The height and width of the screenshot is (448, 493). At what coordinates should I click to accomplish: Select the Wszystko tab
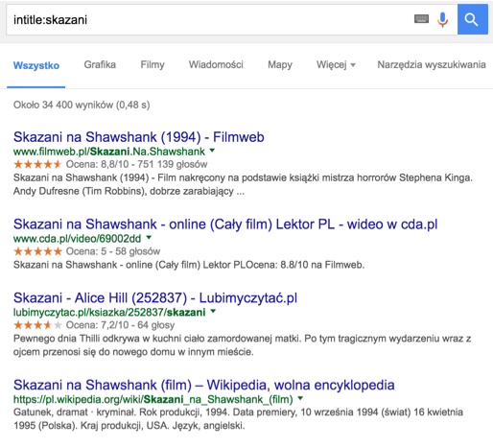[x=36, y=65]
